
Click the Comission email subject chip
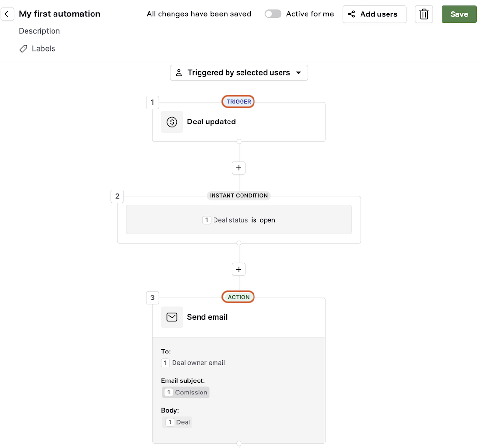(186, 392)
